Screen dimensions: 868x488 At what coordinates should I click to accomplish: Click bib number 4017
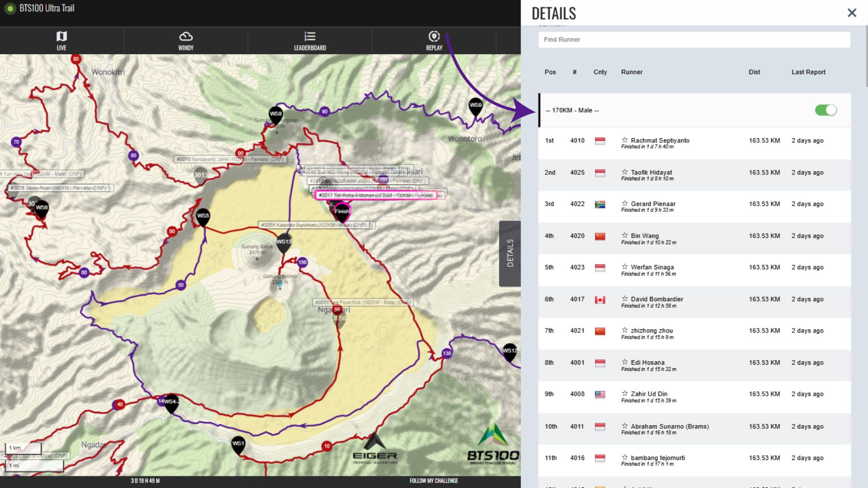[577, 299]
